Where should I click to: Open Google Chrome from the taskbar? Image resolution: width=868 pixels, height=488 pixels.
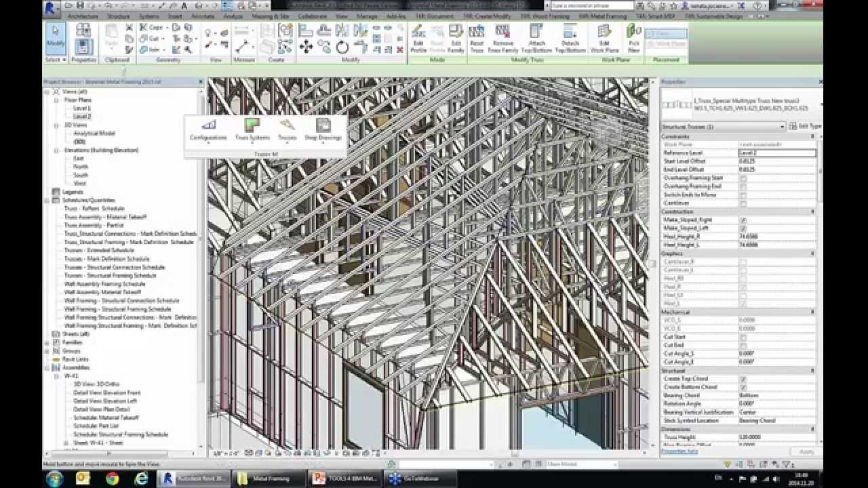pos(113,479)
